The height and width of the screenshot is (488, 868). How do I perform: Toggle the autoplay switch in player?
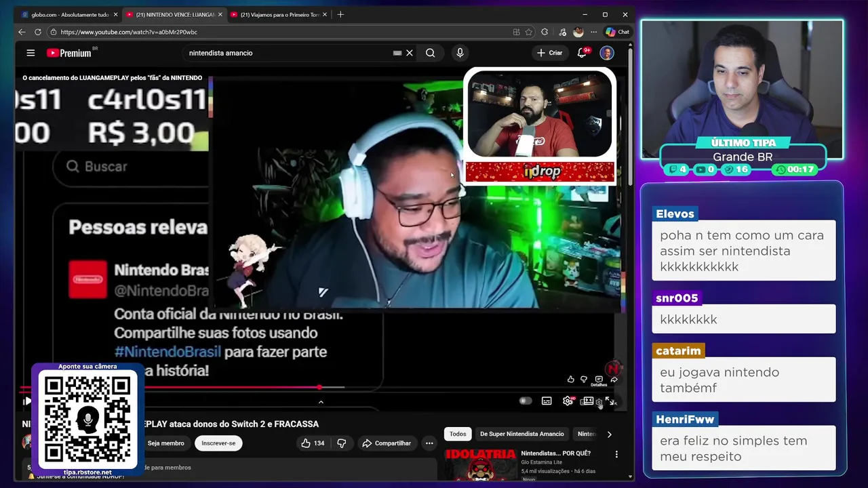point(525,401)
